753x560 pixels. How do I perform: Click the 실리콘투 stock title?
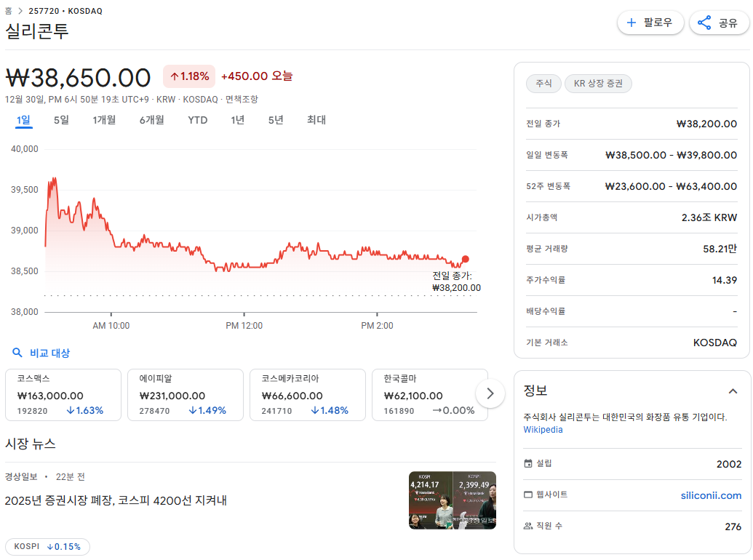pyautogui.click(x=37, y=31)
